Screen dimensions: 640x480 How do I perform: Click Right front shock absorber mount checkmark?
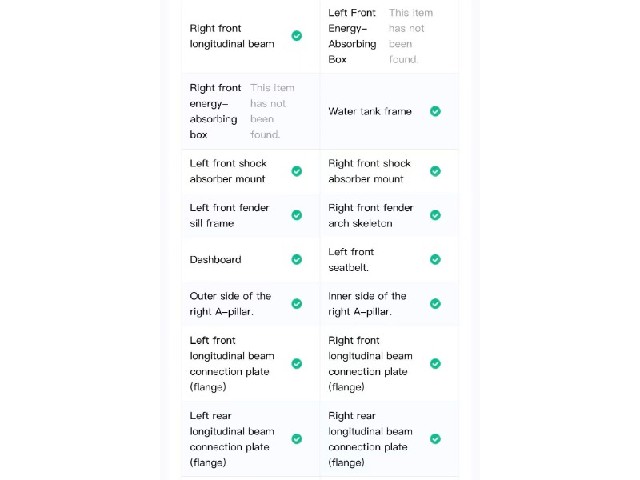[x=435, y=171]
